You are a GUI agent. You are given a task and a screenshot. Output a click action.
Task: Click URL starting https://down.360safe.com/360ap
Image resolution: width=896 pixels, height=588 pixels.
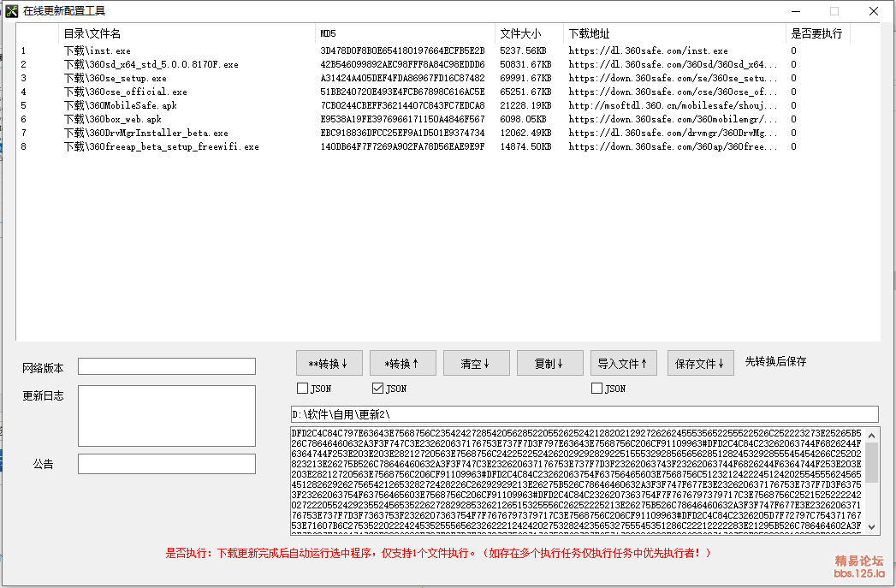tap(673, 147)
